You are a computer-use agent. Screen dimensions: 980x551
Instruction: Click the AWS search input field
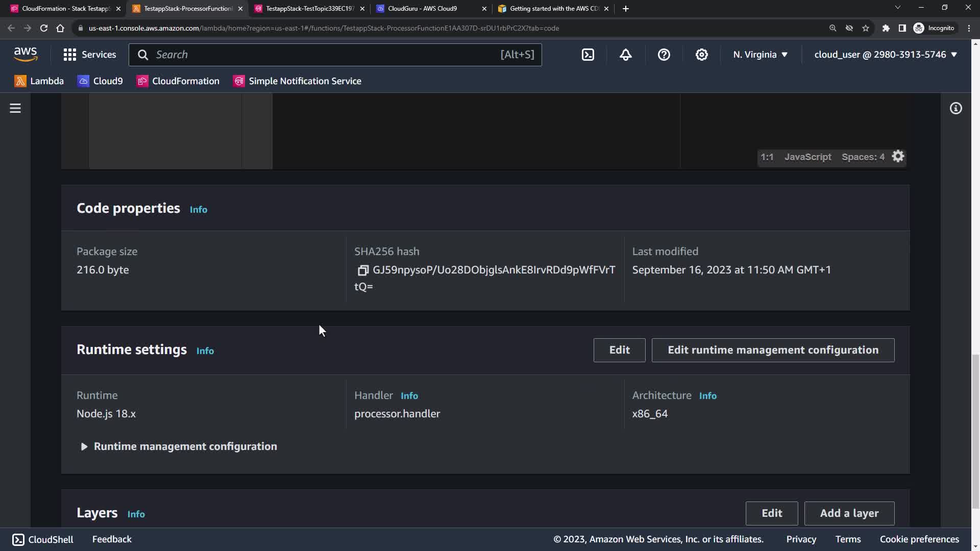pos(327,55)
